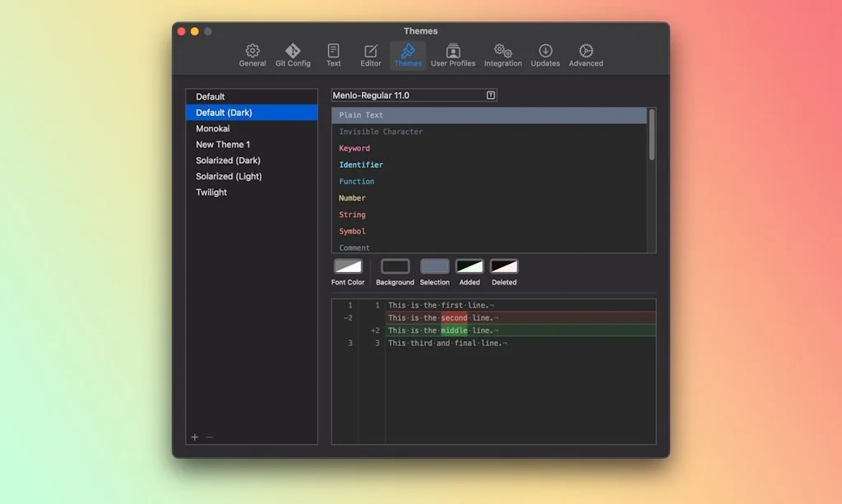Change the Background color swatch
Viewport: 842px width, 504px height.
(x=395, y=266)
